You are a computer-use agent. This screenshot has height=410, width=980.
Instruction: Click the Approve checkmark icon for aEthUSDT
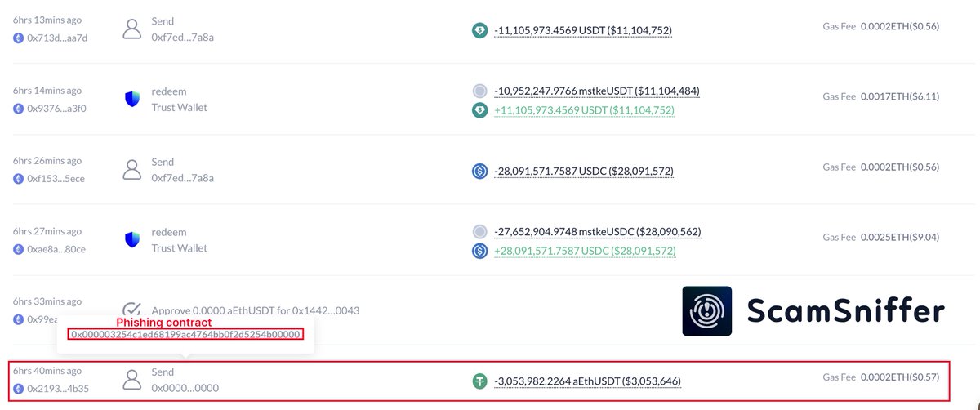[x=131, y=310]
